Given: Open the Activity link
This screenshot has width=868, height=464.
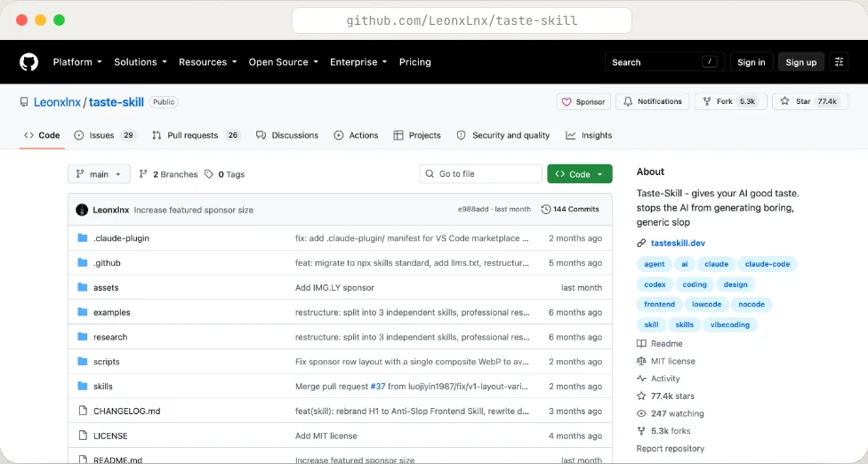Looking at the screenshot, I should click(658, 379).
